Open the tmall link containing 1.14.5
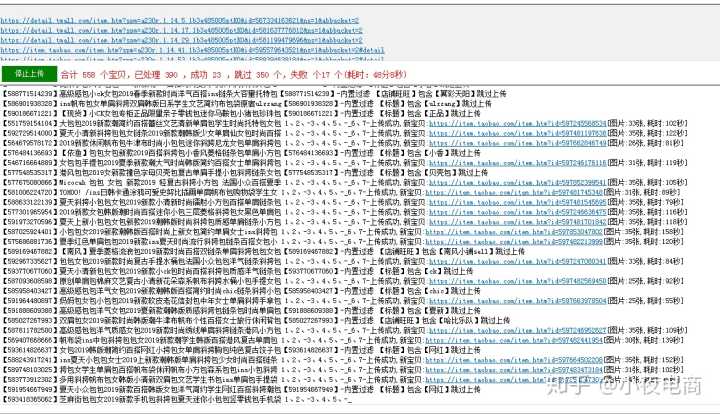 point(180,21)
